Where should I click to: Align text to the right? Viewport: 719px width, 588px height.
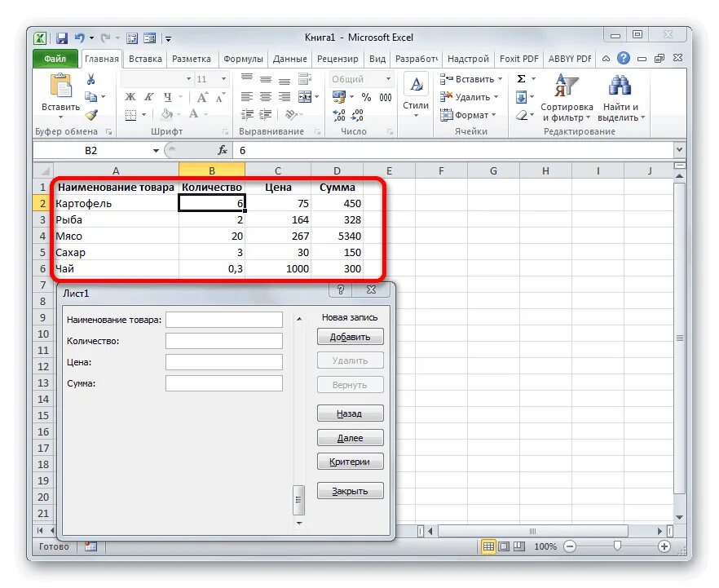285,97
